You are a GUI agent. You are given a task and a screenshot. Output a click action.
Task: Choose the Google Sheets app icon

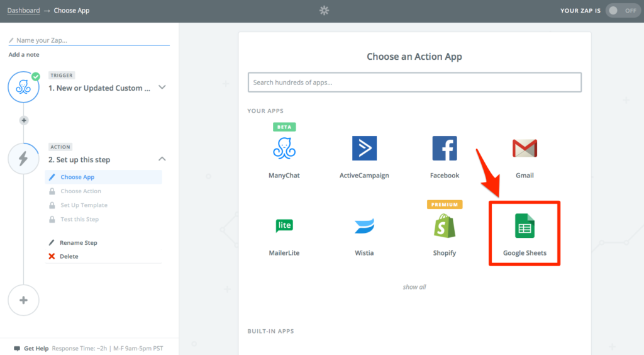[525, 225]
